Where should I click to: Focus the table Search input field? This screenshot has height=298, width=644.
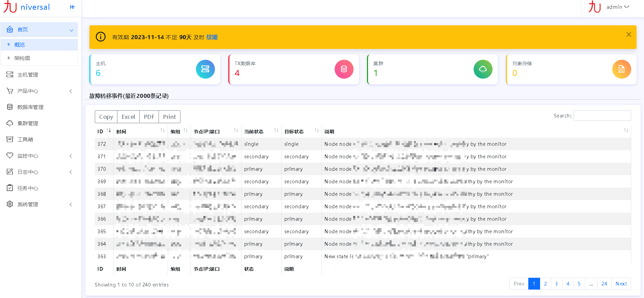(602, 116)
